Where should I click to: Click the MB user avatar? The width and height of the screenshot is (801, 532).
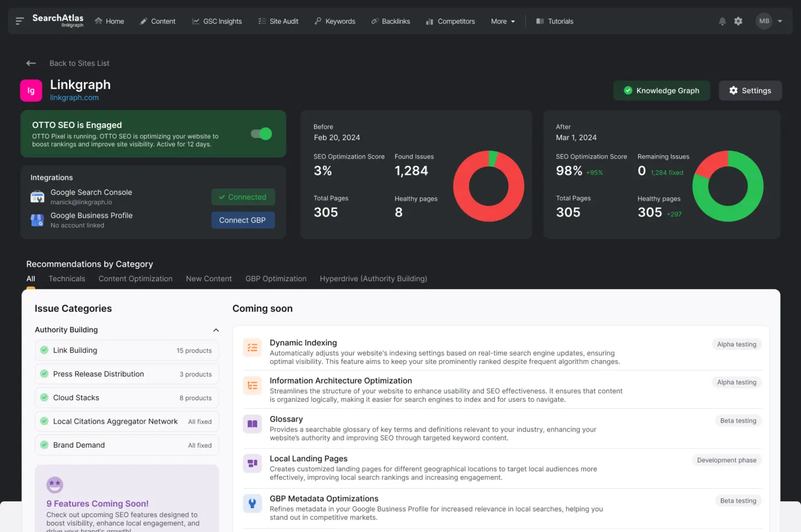tap(764, 21)
